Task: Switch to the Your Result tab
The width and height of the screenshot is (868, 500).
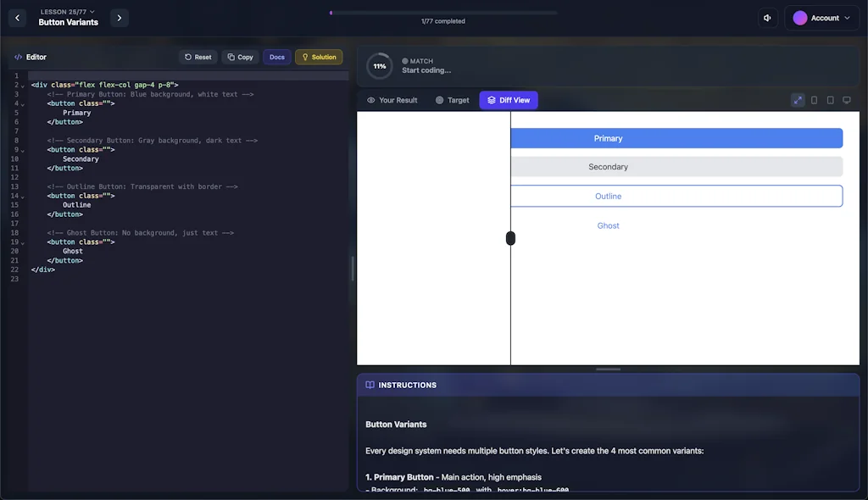Action: tap(392, 99)
